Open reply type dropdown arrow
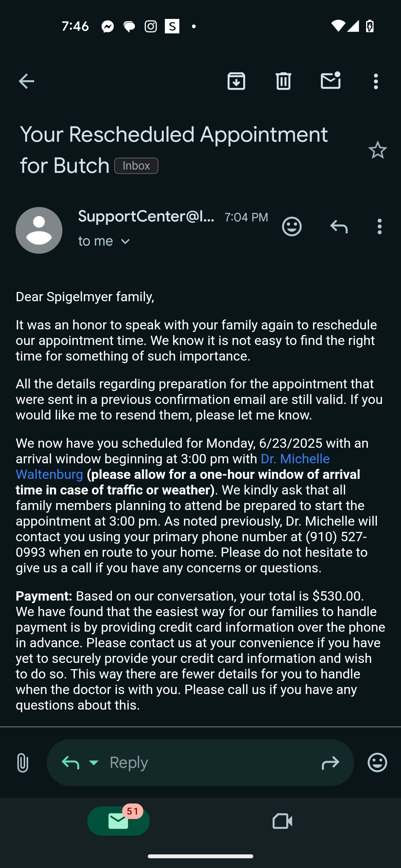 [x=94, y=763]
